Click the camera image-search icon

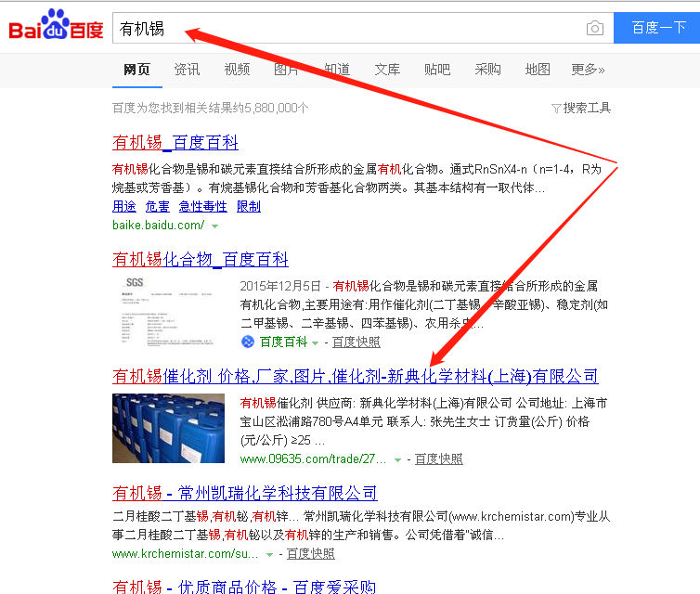point(595,28)
